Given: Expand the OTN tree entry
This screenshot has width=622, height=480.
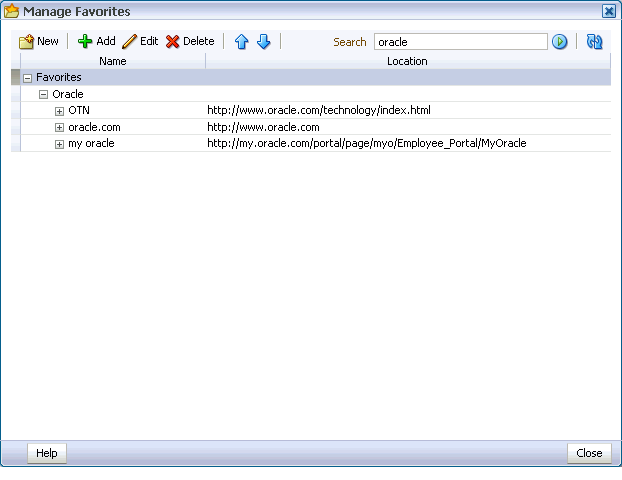Looking at the screenshot, I should (59, 111).
